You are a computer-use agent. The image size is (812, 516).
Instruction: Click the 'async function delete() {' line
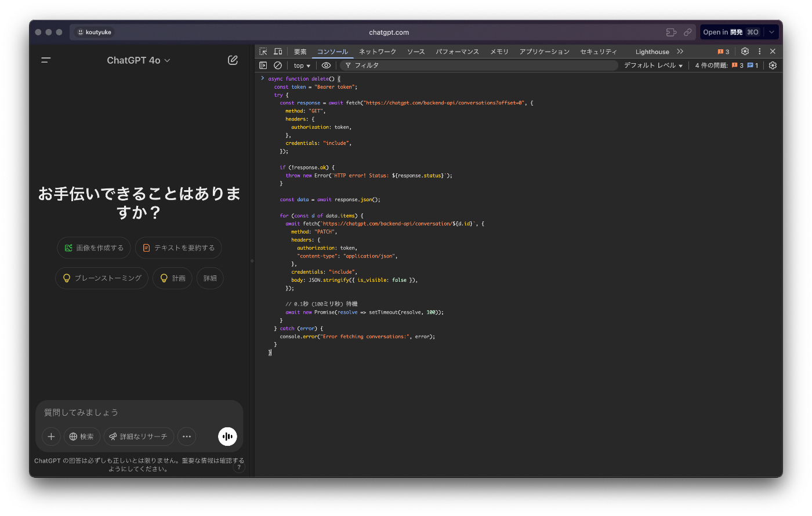tap(304, 79)
